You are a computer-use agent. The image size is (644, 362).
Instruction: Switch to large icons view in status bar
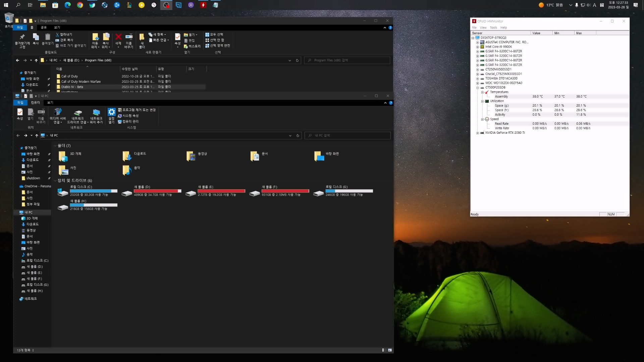[390, 350]
